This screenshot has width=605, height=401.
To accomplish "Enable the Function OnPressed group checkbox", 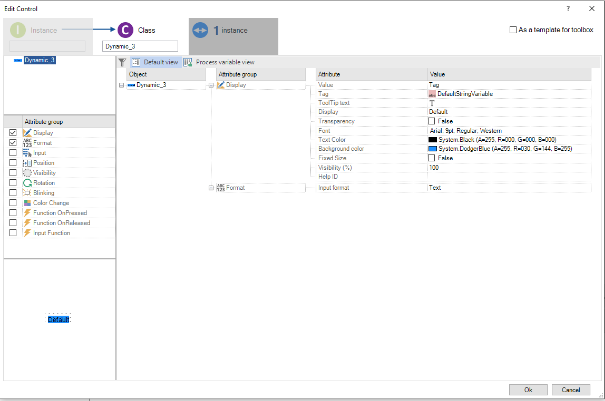I will tap(13, 213).
